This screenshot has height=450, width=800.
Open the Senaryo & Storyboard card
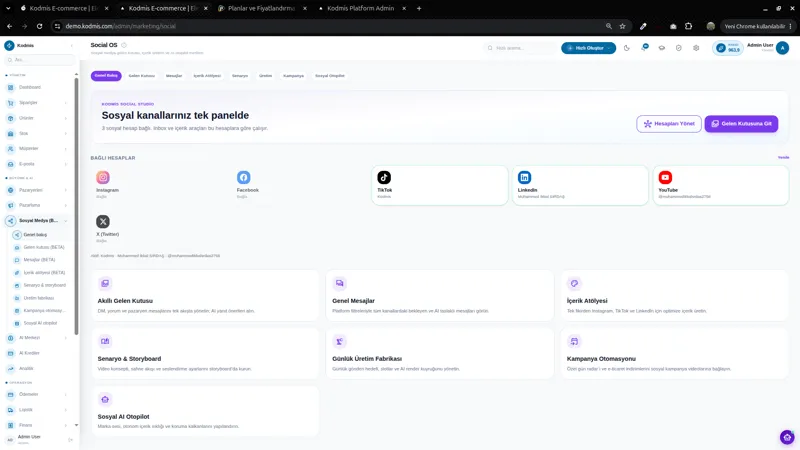[x=205, y=354]
